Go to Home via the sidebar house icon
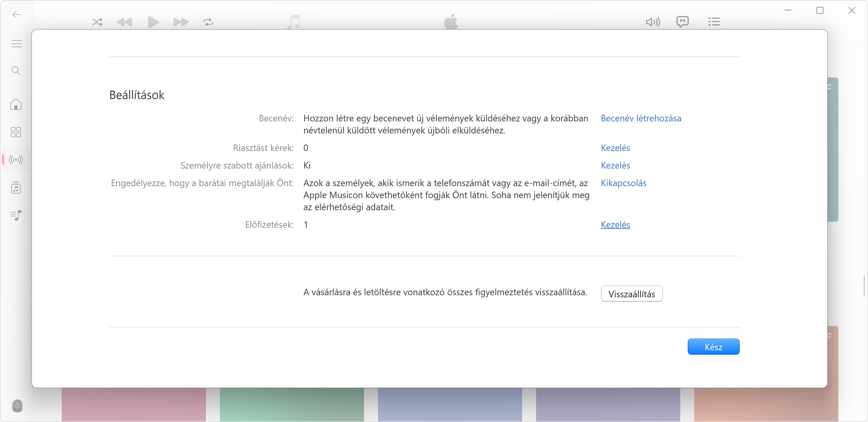The height and width of the screenshot is (422, 868). tap(15, 105)
